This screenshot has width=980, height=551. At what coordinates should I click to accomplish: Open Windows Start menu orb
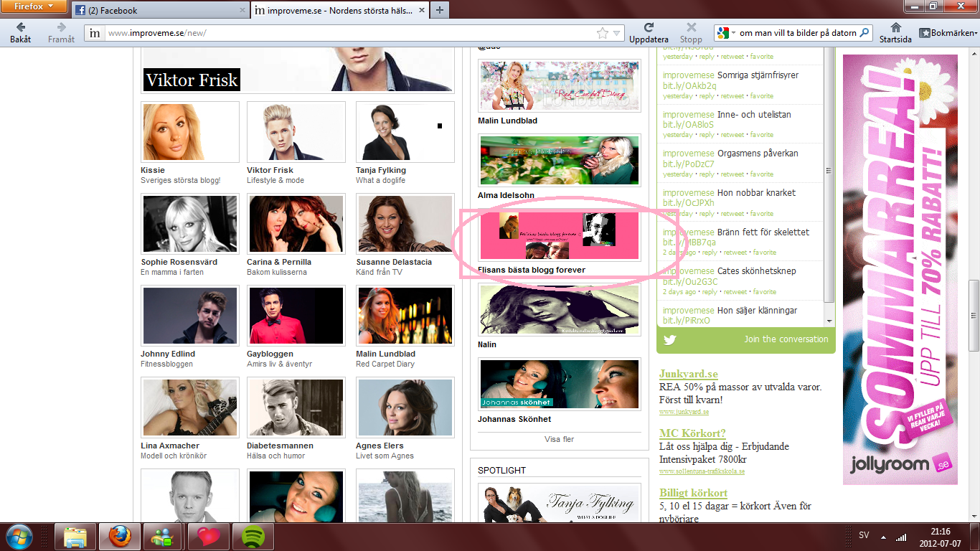(x=19, y=536)
